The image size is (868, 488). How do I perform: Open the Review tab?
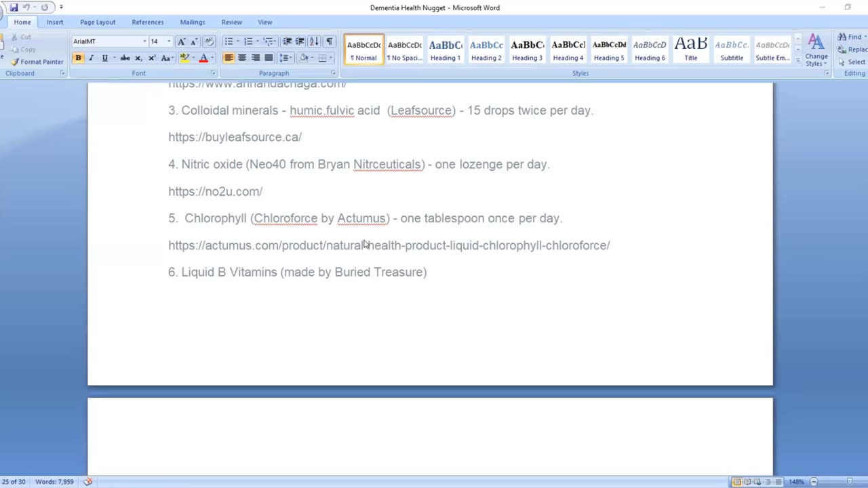(232, 22)
